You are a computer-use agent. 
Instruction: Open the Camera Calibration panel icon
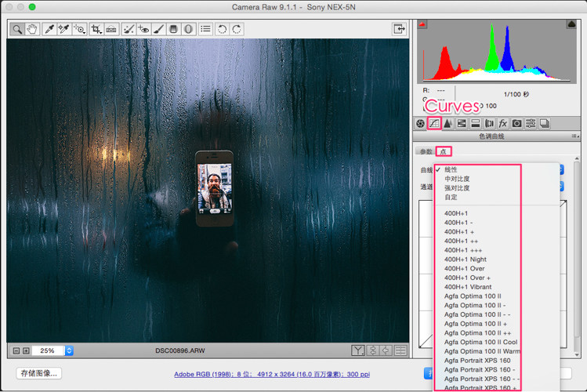click(x=516, y=124)
